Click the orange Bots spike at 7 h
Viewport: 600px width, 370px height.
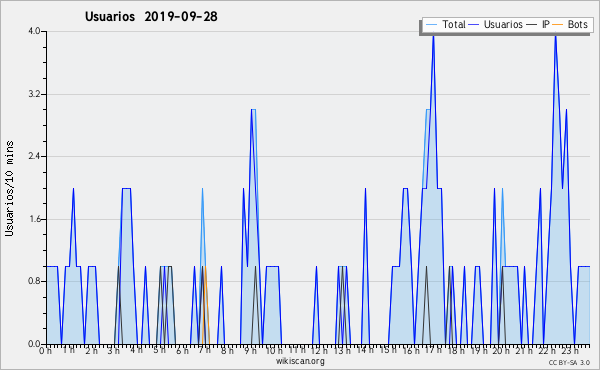click(206, 305)
